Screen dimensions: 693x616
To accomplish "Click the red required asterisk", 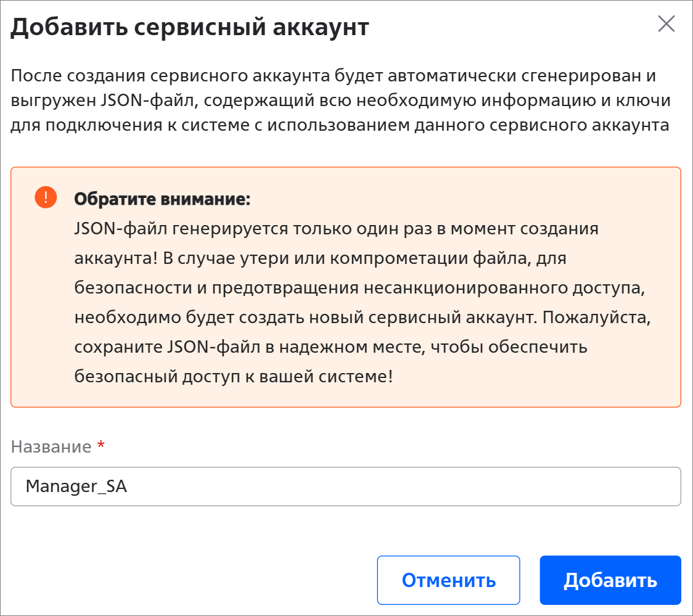I will [101, 446].
